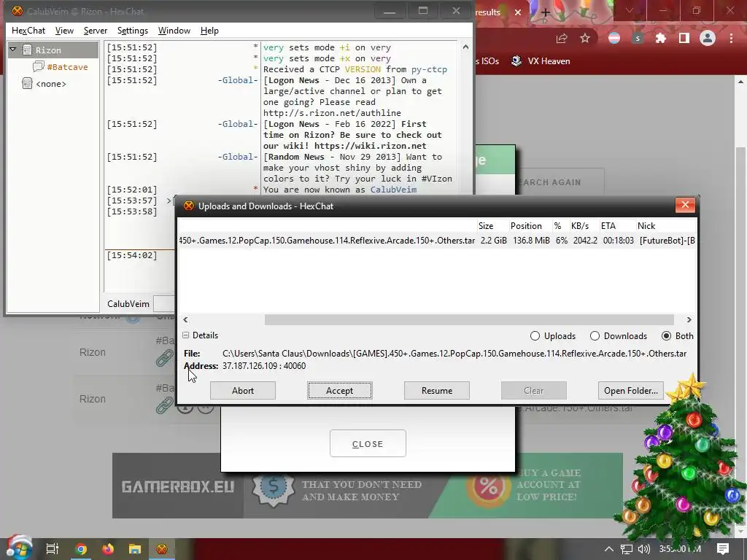The image size is (747, 560).
Task: Abort the file transfer
Action: pyautogui.click(x=242, y=391)
